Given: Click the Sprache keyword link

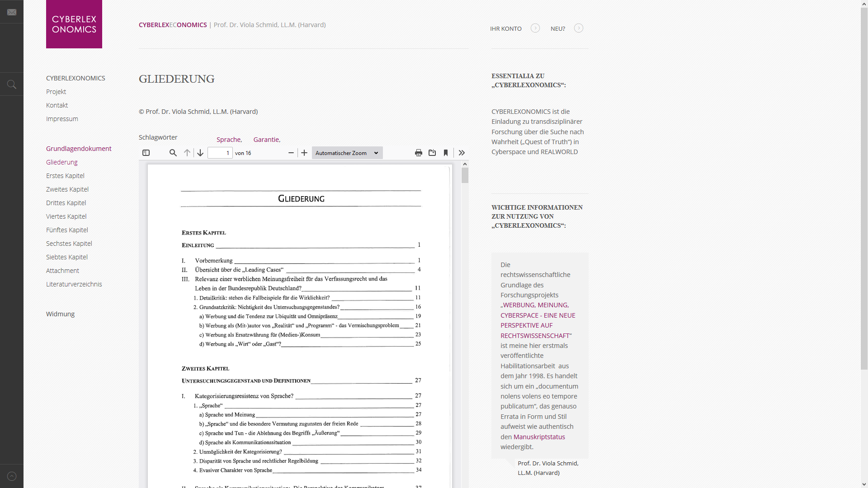Looking at the screenshot, I should (229, 140).
